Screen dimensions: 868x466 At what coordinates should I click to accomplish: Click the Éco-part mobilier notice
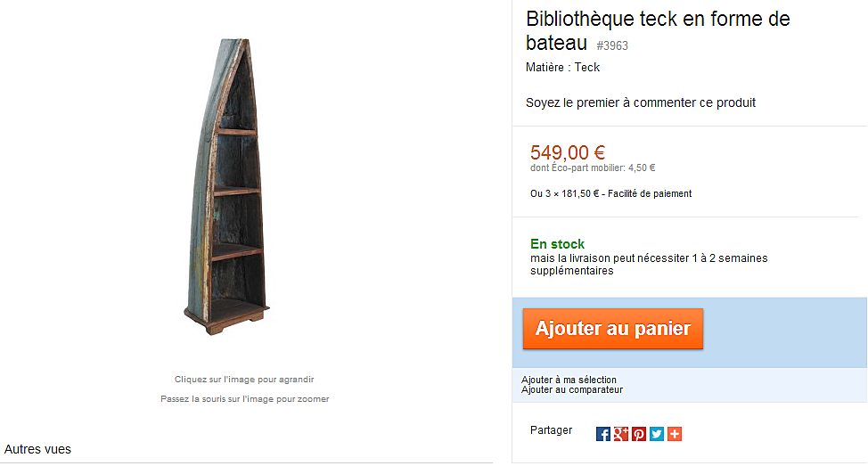pyautogui.click(x=593, y=168)
